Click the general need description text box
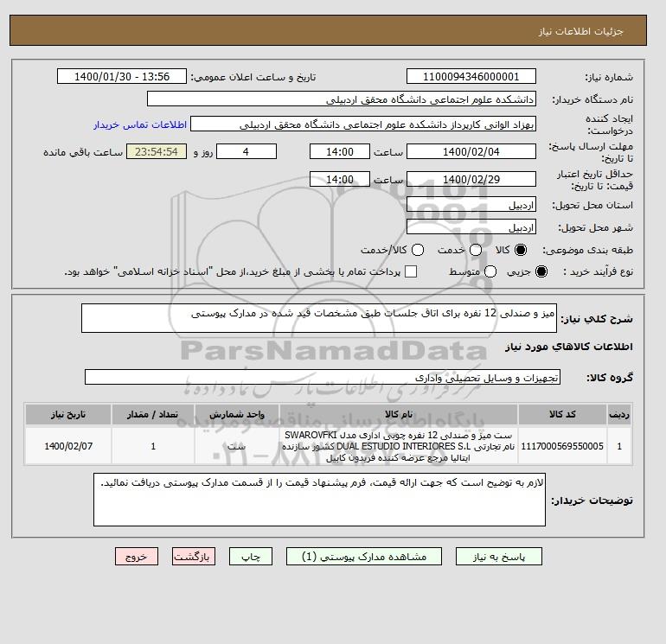 coord(319,318)
